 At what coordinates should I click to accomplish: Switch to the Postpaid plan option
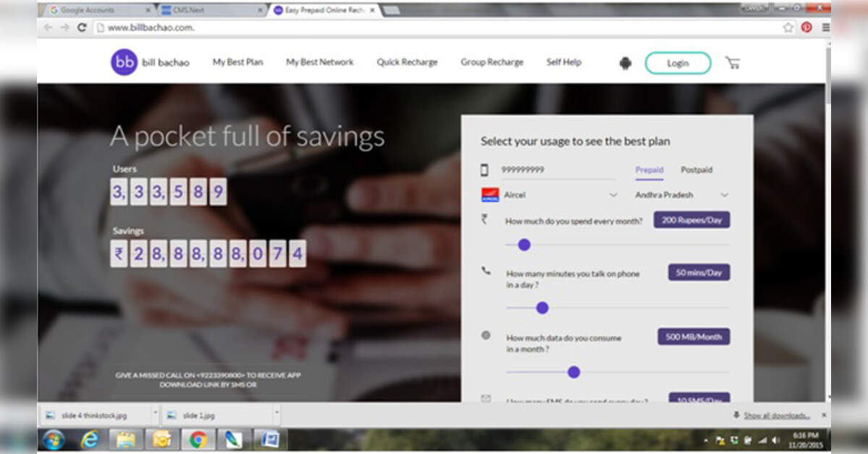(696, 170)
